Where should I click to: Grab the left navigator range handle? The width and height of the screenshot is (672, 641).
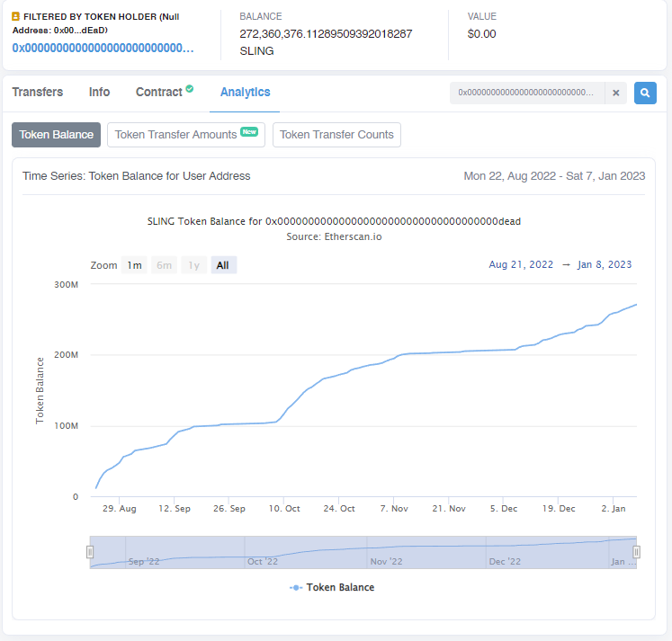point(90,552)
